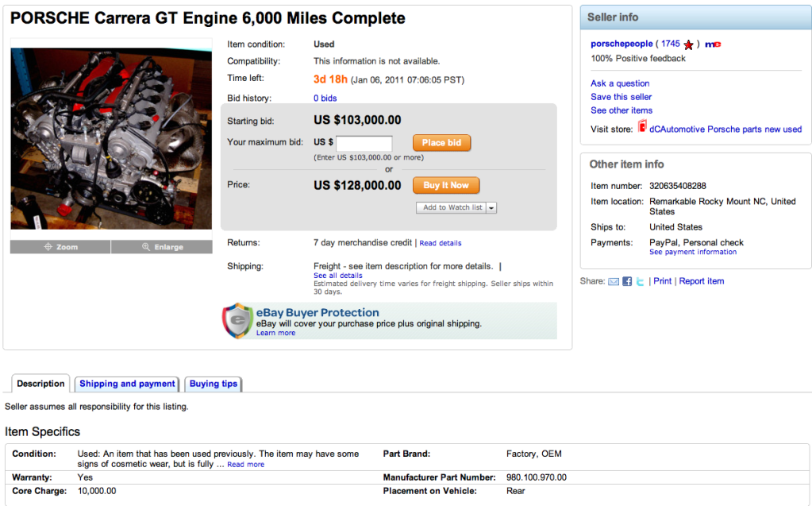Switch to Shipping and payment tab
This screenshot has height=506, width=812.
(x=127, y=384)
